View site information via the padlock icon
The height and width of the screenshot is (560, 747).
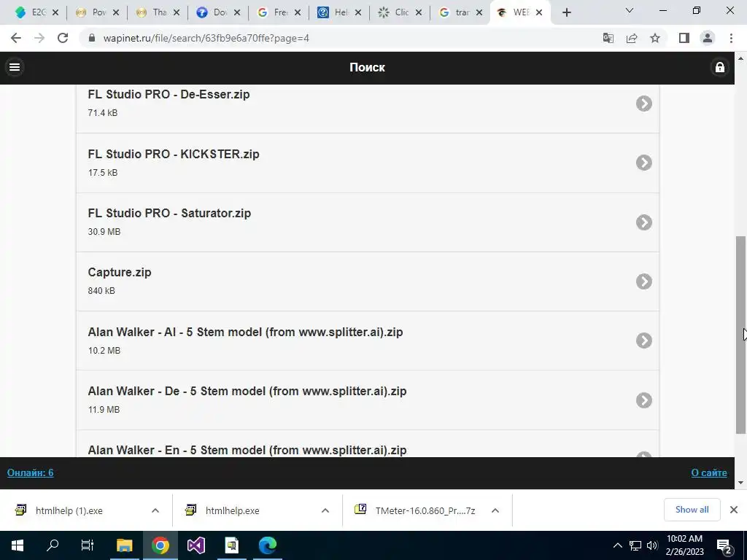[x=92, y=38]
